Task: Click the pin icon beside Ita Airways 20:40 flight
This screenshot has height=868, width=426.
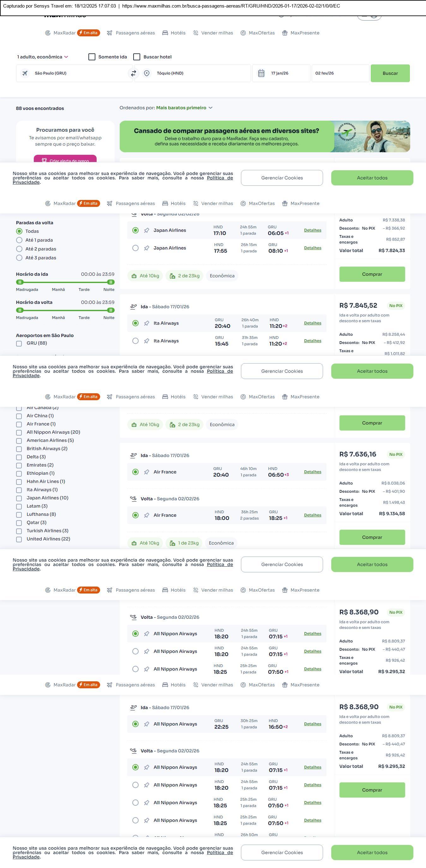Action: pos(147,323)
